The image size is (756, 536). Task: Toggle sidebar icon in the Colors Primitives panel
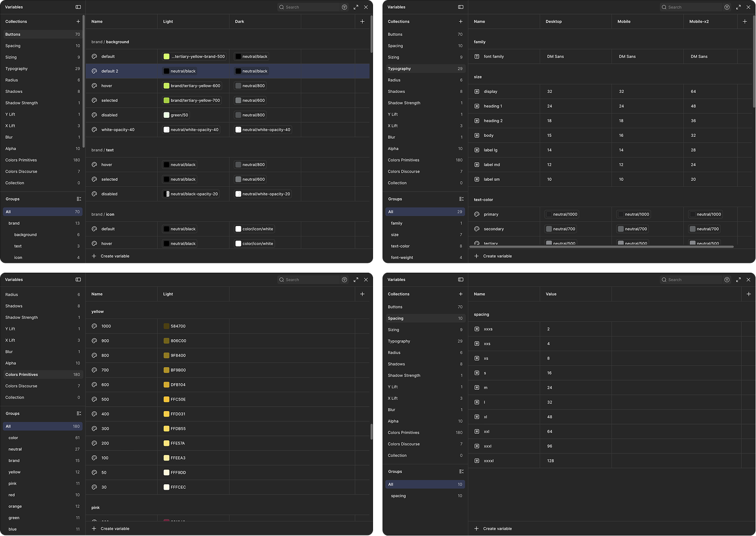coord(78,280)
